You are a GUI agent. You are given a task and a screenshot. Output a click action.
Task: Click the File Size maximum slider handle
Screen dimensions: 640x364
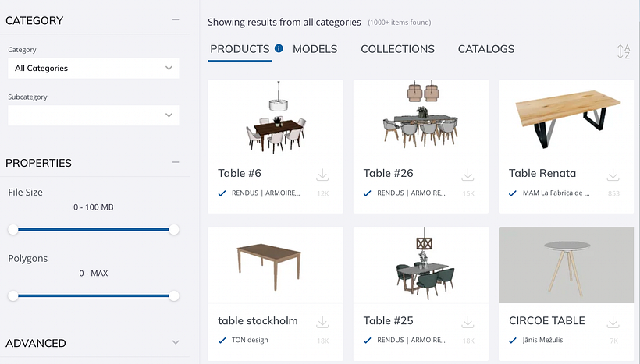click(x=174, y=229)
